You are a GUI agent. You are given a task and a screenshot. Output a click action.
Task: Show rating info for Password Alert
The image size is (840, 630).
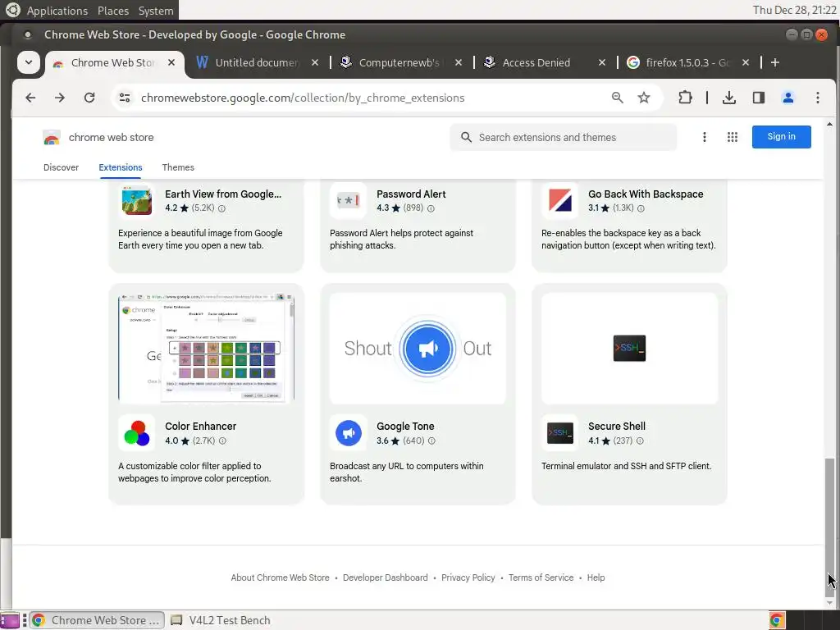(431, 208)
